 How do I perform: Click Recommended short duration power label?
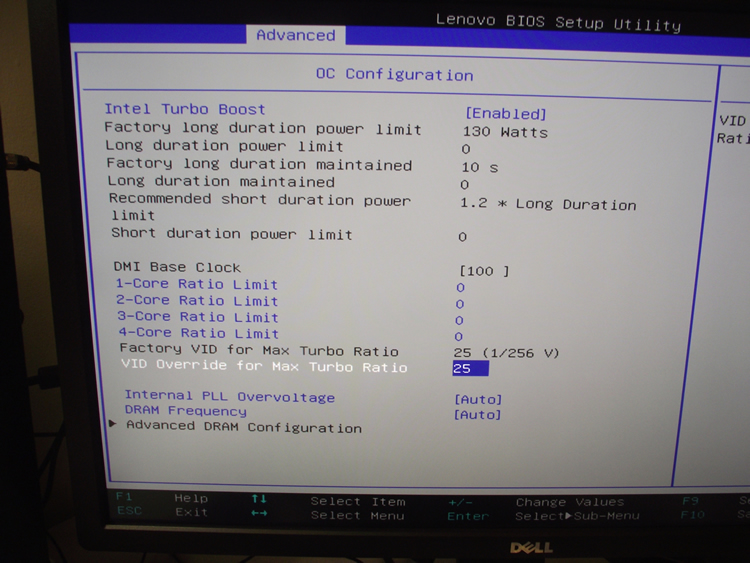click(260, 199)
